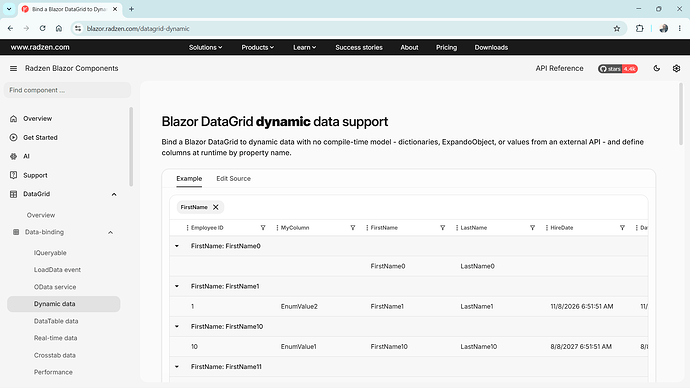This screenshot has width=690, height=388.
Task: Switch to the Edit Source tab
Action: tap(233, 179)
